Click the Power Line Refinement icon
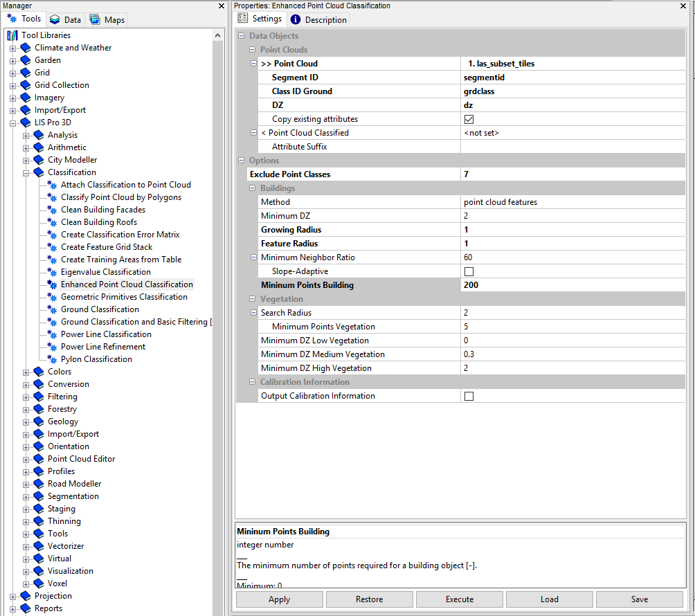The height and width of the screenshot is (616, 695). tap(53, 347)
